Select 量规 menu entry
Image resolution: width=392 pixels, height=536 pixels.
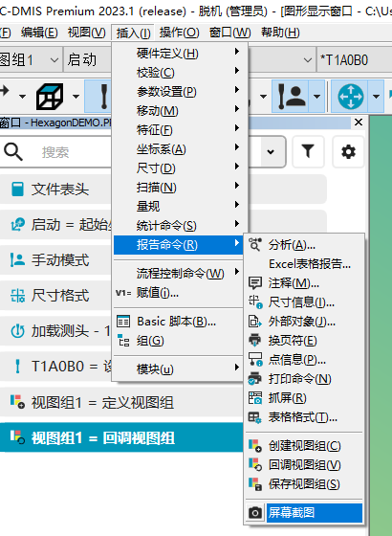181,207
